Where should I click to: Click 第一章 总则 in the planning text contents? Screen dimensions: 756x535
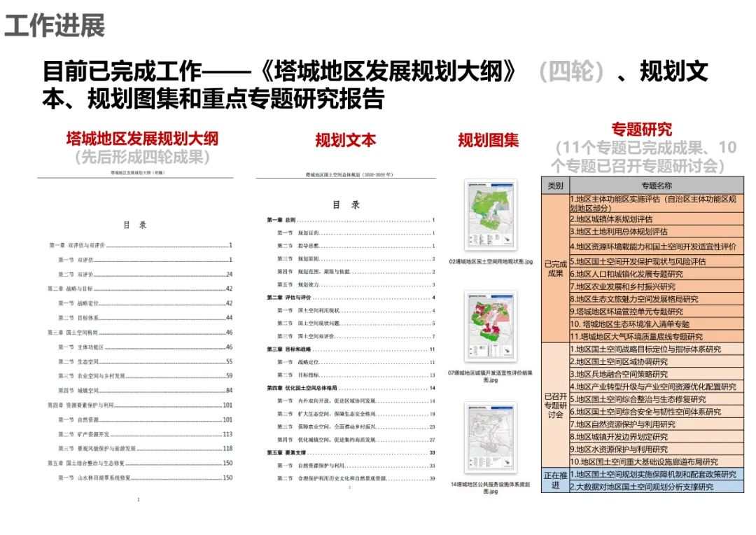coord(281,221)
